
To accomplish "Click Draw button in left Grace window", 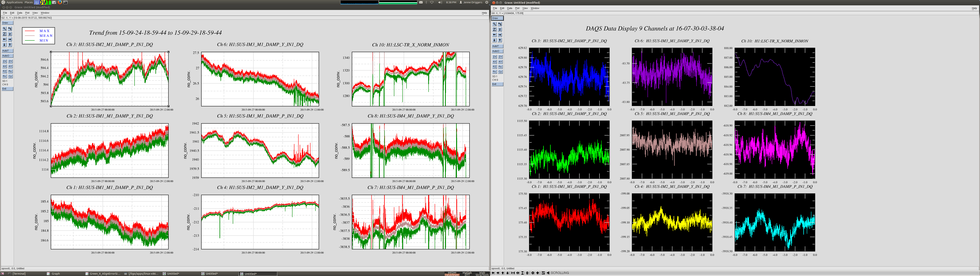I will (x=8, y=23).
